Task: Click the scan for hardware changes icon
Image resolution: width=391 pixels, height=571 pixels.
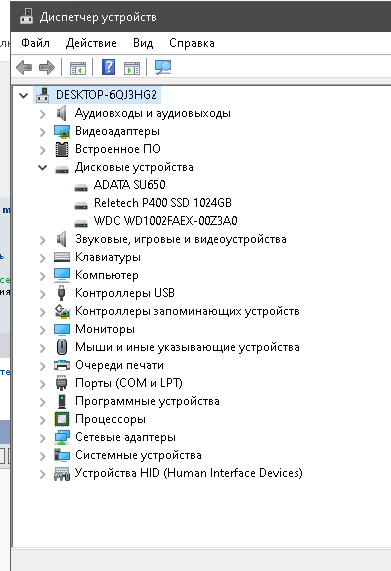Action: [163, 67]
